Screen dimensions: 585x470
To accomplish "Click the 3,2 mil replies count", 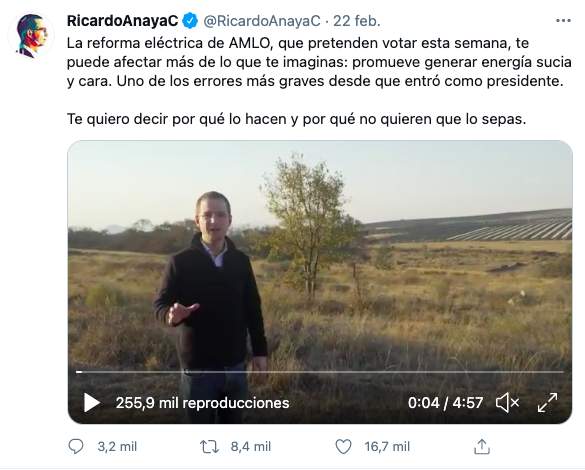I will point(117,446).
